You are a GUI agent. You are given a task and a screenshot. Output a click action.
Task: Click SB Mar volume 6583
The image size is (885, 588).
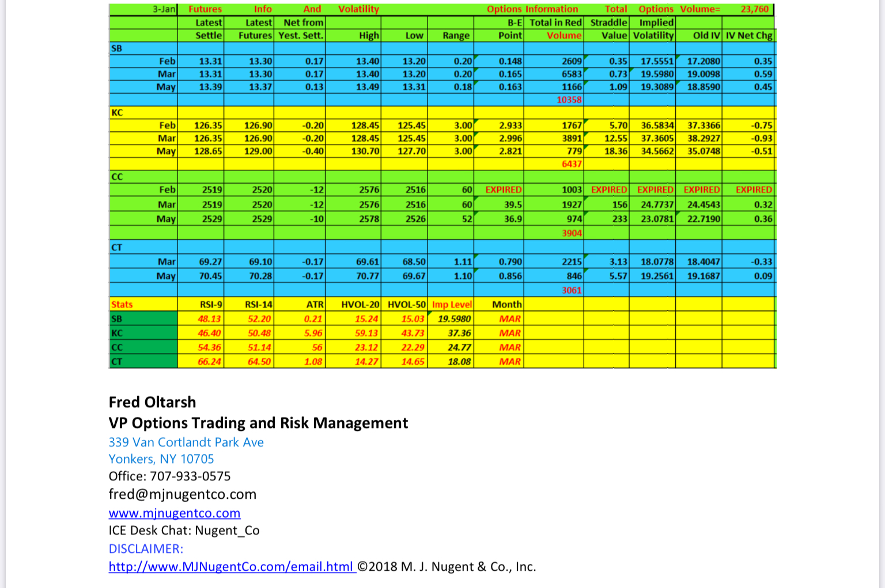[572, 74]
